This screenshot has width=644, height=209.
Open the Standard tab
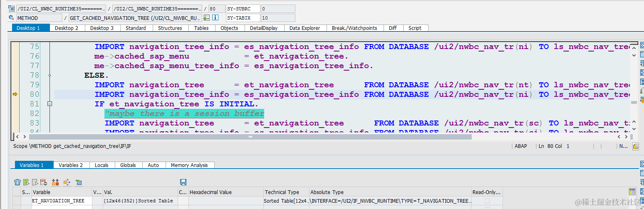136,28
